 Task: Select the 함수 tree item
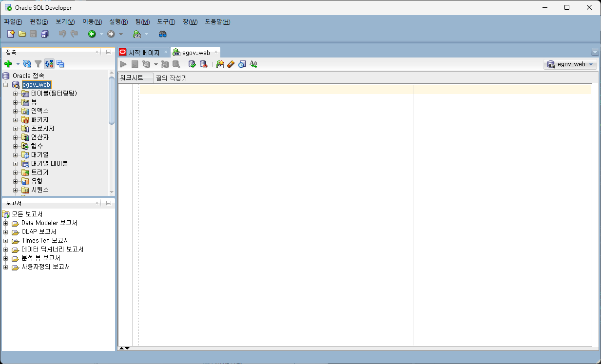coord(37,146)
